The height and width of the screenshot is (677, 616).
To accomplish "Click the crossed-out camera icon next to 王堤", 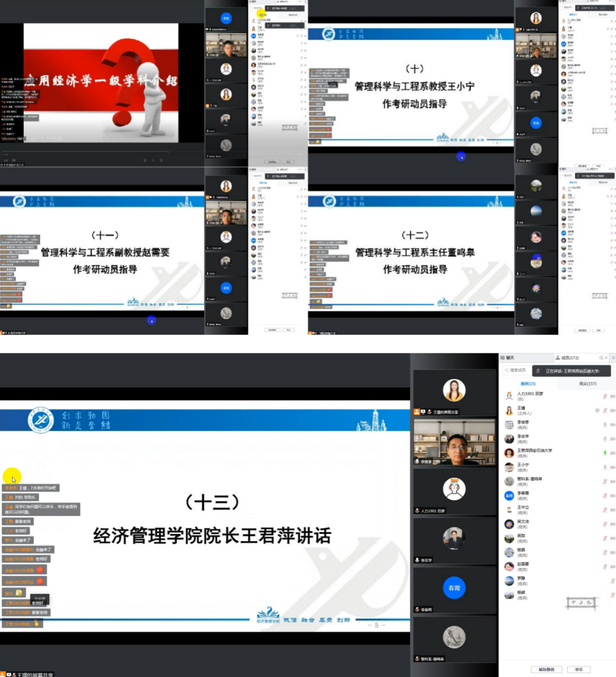I will point(613,410).
